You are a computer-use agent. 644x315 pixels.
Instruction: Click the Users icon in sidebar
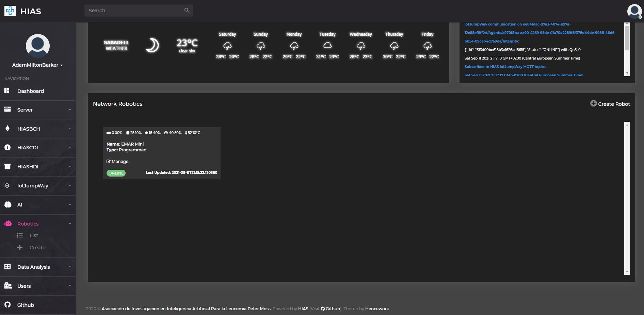(x=8, y=286)
